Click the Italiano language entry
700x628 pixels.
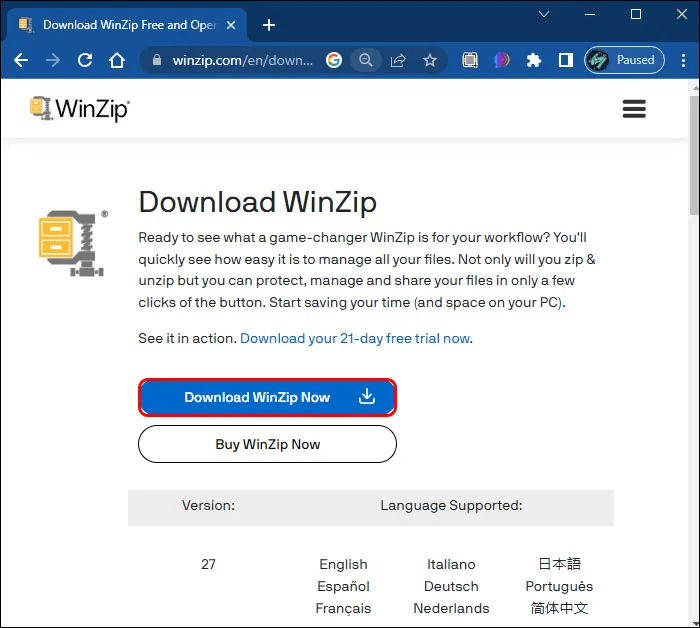point(451,564)
